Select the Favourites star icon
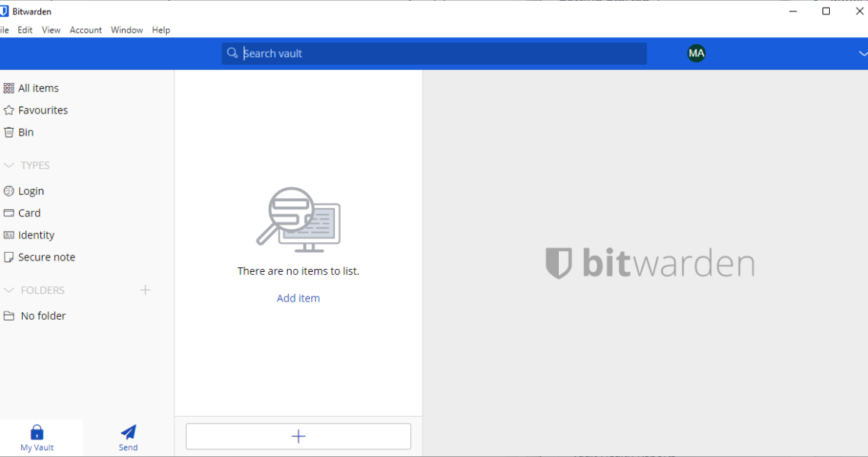The height and width of the screenshot is (457, 868). 8,110
